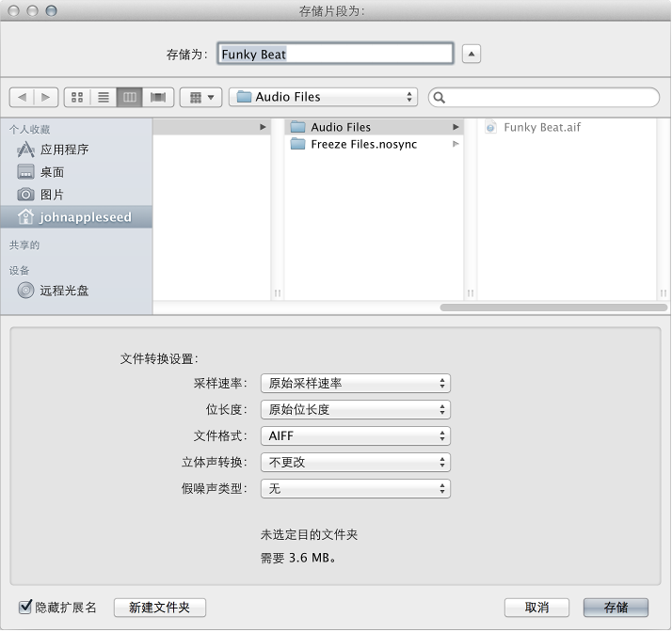Select the Freeze Files.nosync folder
This screenshot has width=672, height=632.
coord(374,144)
